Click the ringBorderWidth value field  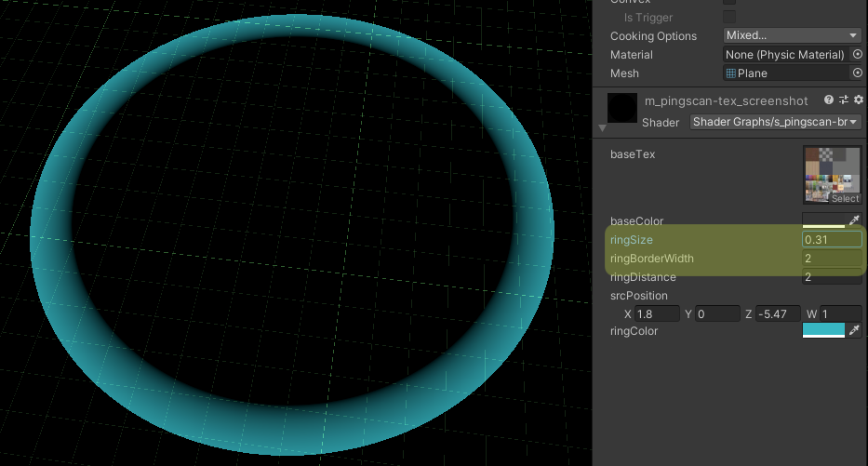(831, 259)
